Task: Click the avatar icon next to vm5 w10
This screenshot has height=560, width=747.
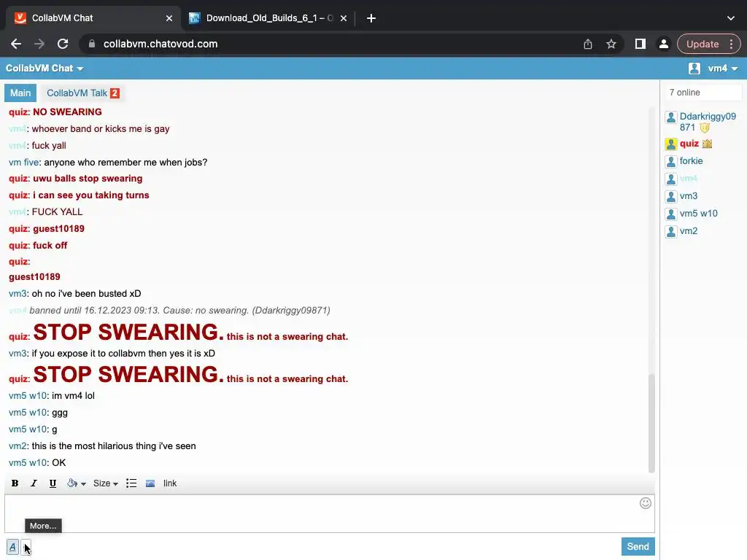Action: point(671,214)
